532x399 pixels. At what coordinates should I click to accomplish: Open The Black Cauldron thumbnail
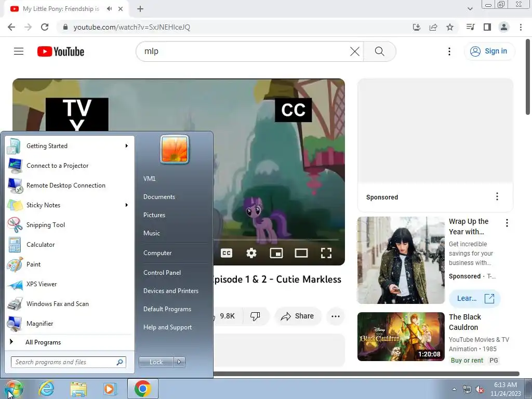click(x=401, y=337)
